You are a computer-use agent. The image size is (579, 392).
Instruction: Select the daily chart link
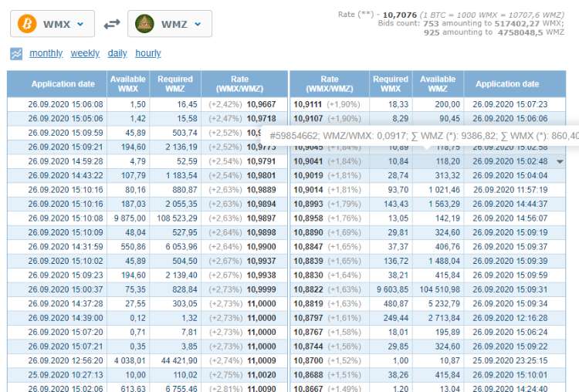click(x=117, y=53)
